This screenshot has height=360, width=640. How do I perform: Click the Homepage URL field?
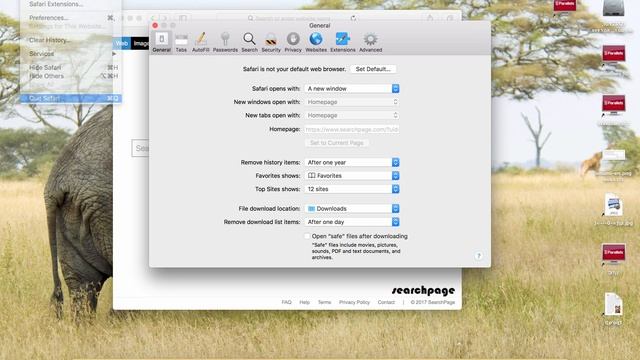[352, 129]
